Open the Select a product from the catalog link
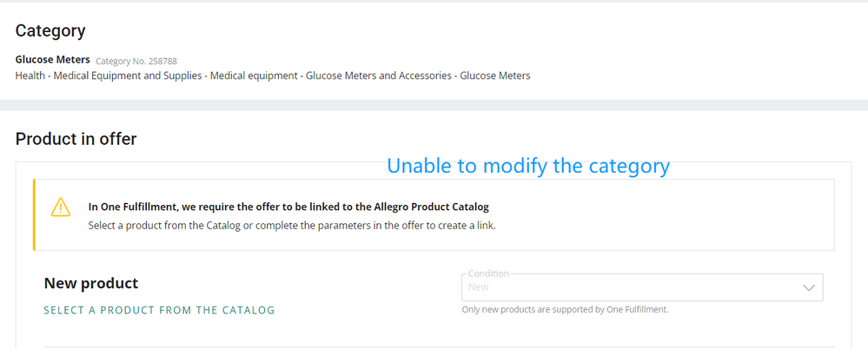The height and width of the screenshot is (349, 868). pos(159,310)
